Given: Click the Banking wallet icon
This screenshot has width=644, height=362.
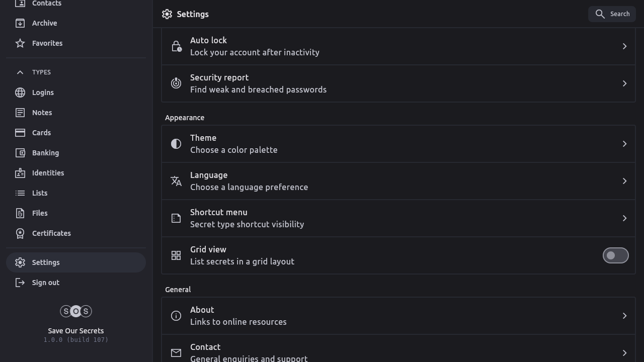Looking at the screenshot, I should 20,153.
